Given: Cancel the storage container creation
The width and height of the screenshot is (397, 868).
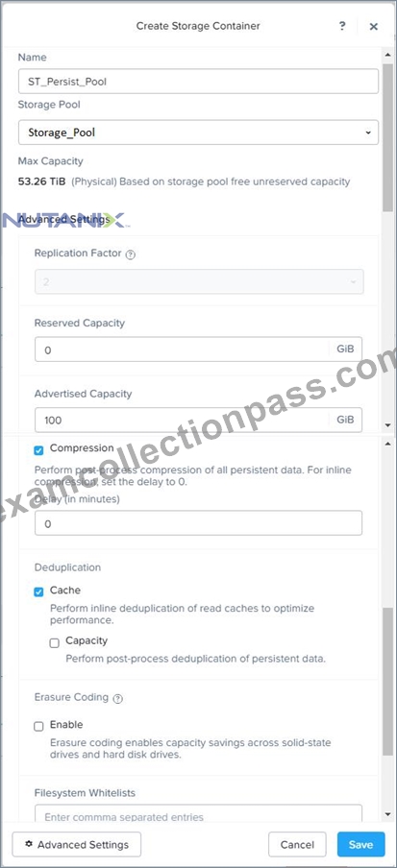Looking at the screenshot, I should (297, 845).
